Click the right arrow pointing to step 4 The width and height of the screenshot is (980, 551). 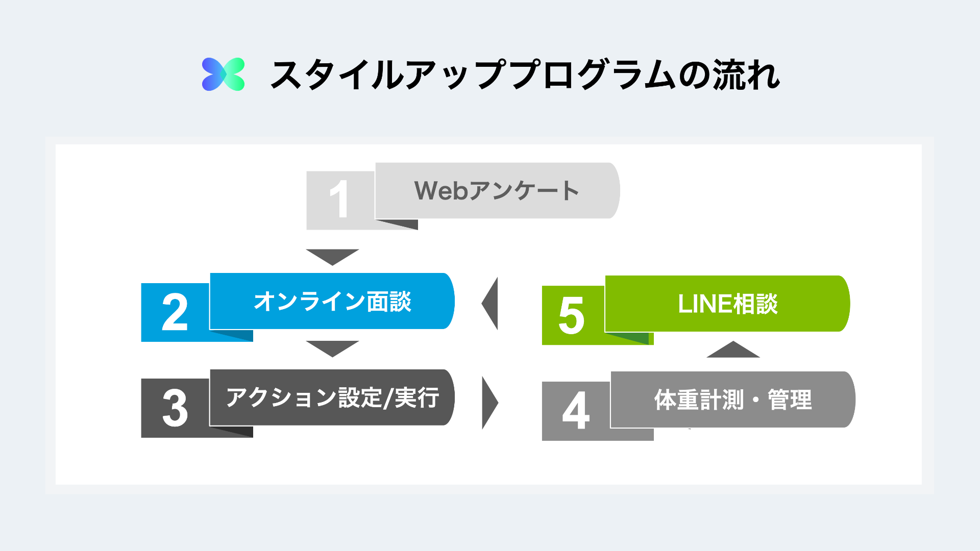[x=489, y=403]
